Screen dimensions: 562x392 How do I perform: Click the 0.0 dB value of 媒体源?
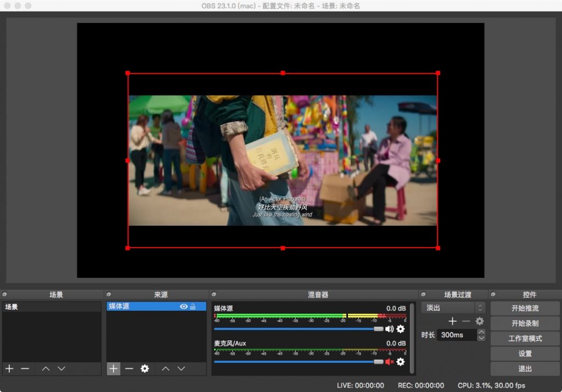[396, 309]
